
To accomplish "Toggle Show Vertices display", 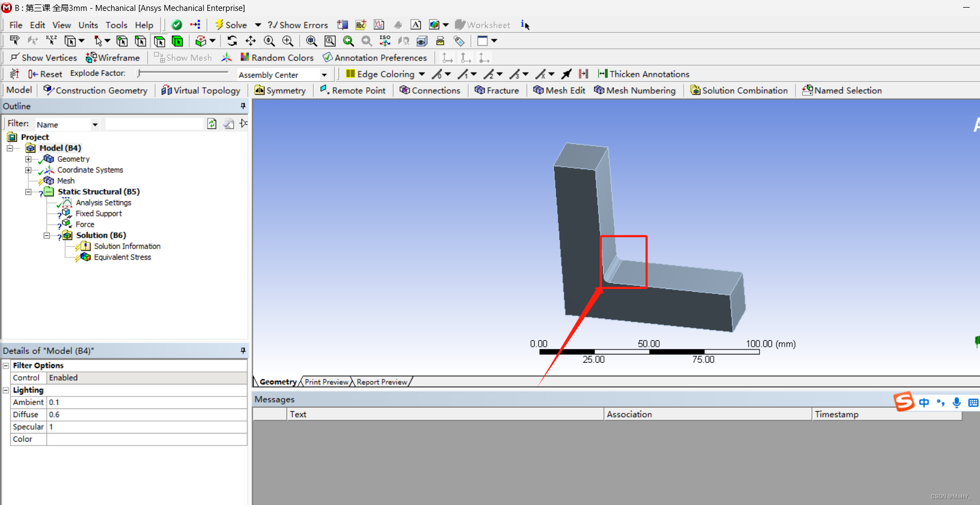I will click(x=43, y=57).
